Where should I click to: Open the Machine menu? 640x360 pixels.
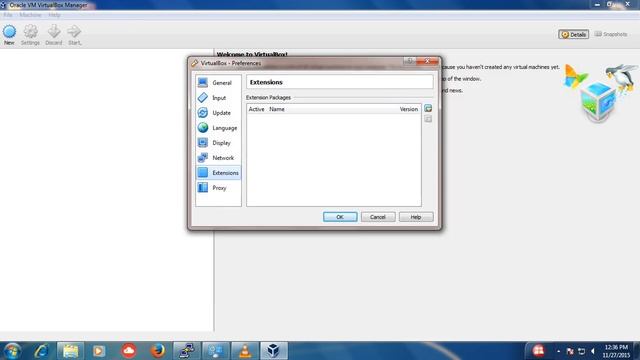tap(31, 15)
